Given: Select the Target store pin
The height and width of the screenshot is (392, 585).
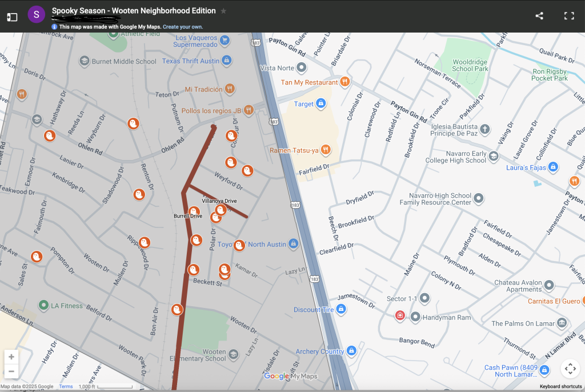Looking at the screenshot, I should (x=321, y=103).
